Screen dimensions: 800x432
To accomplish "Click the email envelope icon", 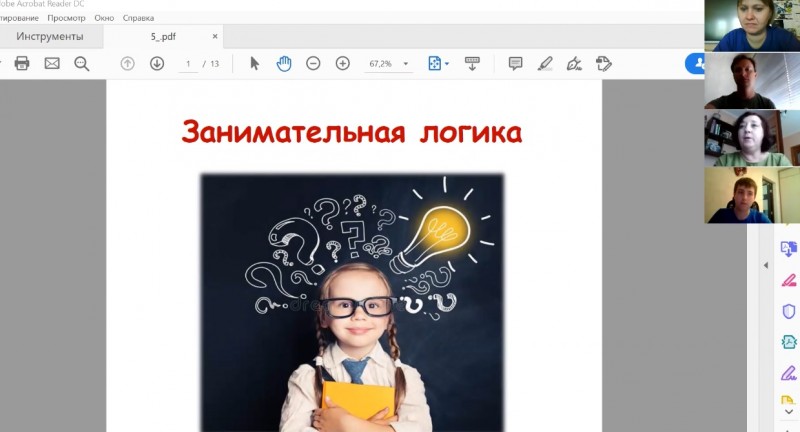I will [x=52, y=63].
